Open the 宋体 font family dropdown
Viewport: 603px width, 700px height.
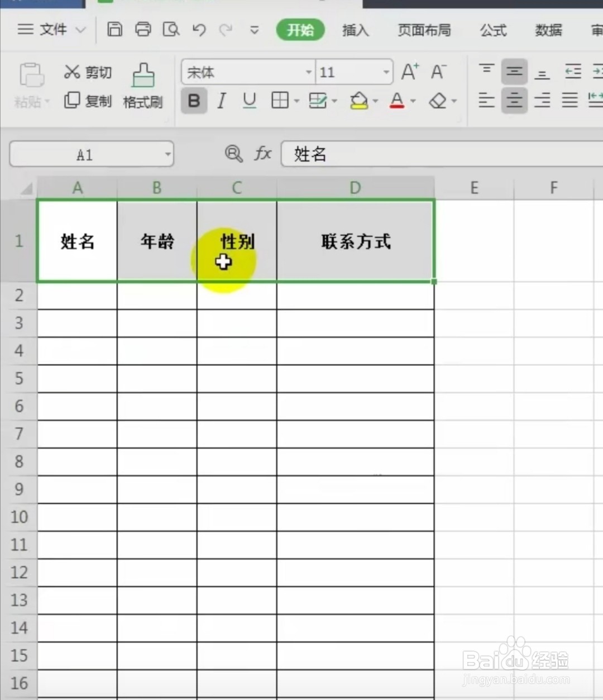308,72
